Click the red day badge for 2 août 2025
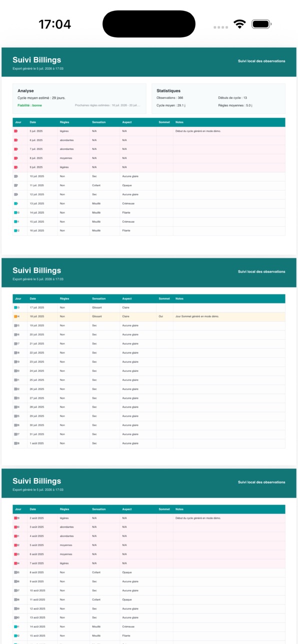This screenshot has height=644, width=298. click(x=16, y=518)
